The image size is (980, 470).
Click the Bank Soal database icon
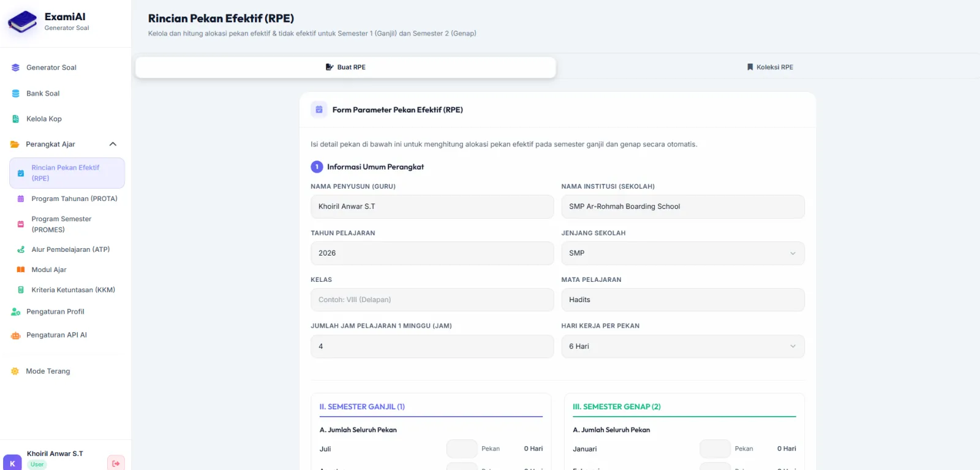click(x=16, y=94)
